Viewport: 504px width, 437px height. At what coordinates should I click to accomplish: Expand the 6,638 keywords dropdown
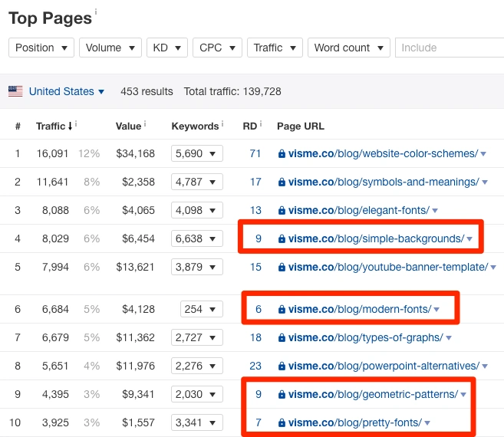coord(197,238)
